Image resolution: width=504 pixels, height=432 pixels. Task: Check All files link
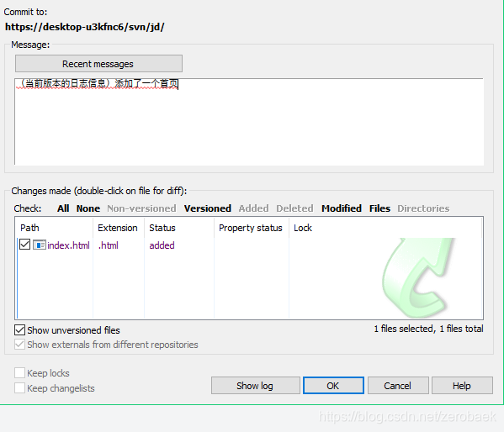coord(63,208)
